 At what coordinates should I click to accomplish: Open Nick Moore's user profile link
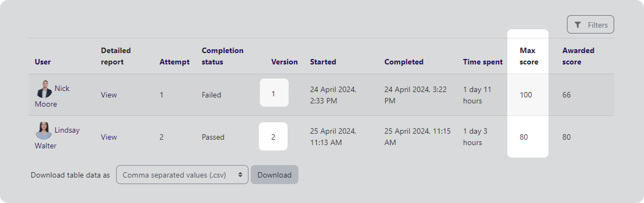click(x=62, y=89)
